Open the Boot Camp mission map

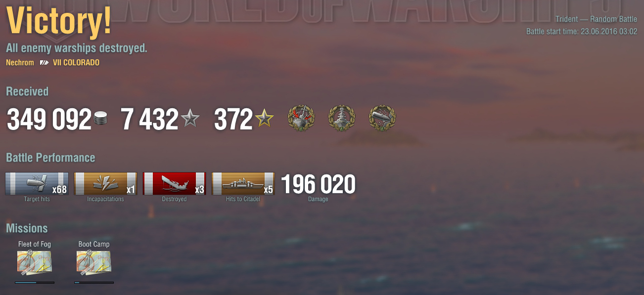point(94,263)
